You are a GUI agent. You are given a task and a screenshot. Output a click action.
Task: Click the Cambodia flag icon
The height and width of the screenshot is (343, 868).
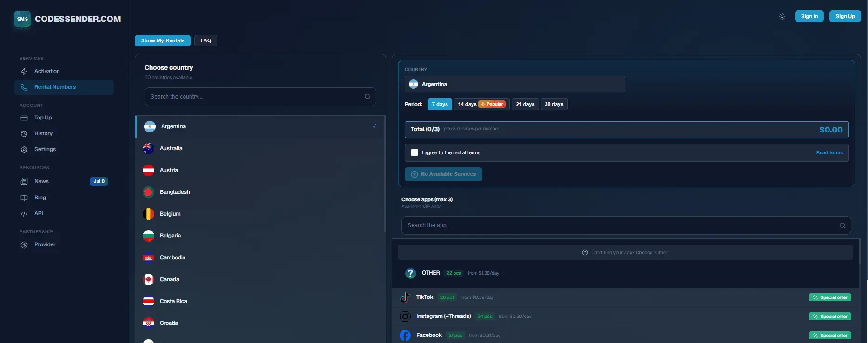pos(148,257)
